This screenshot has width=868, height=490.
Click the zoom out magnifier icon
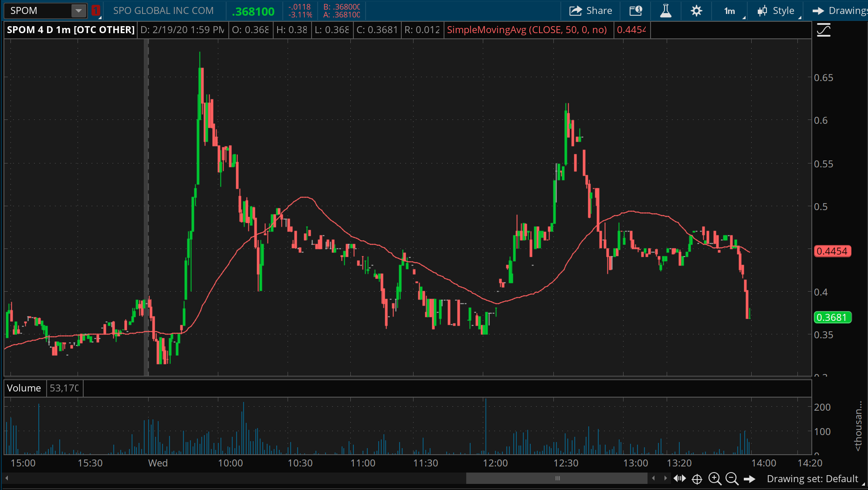732,479
